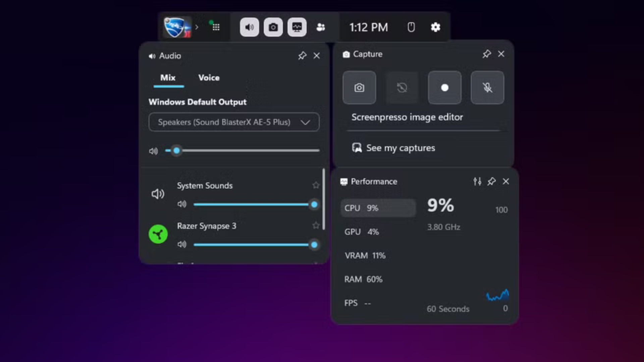Pin the Performance widget

tap(492, 182)
